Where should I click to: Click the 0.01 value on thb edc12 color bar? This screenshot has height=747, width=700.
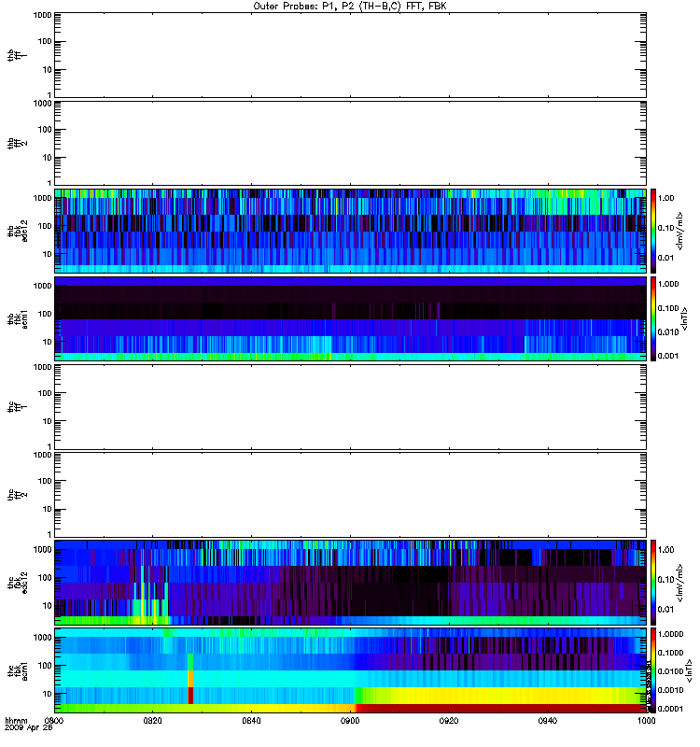pyautogui.click(x=666, y=258)
